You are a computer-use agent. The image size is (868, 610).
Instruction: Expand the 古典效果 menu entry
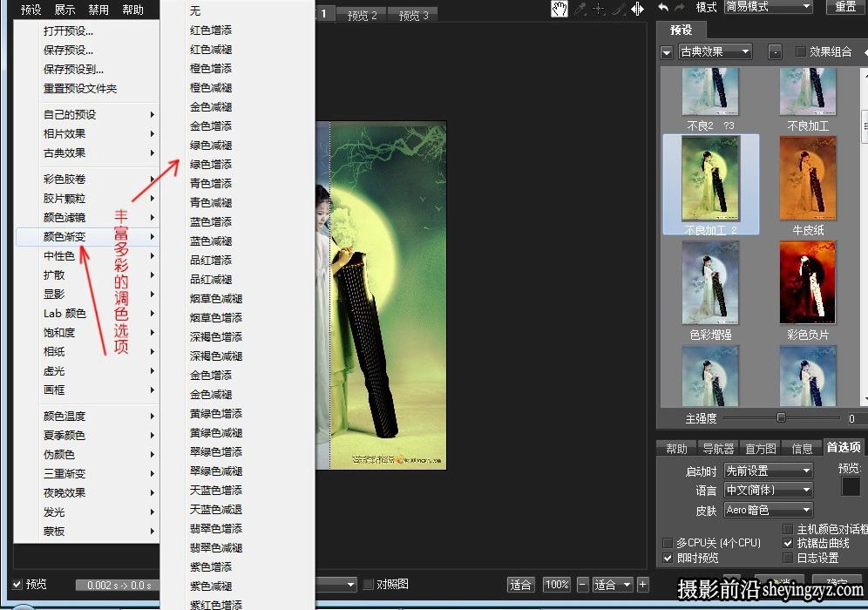87,153
